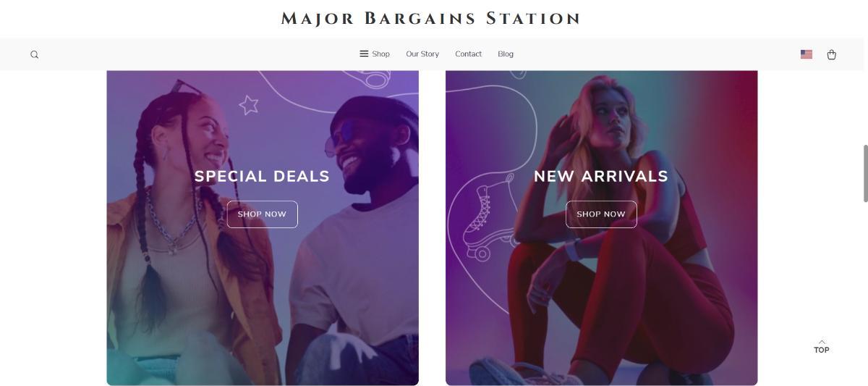Viewport: 868px width, 386px height.
Task: Open the search magnifier icon
Action: (34, 54)
